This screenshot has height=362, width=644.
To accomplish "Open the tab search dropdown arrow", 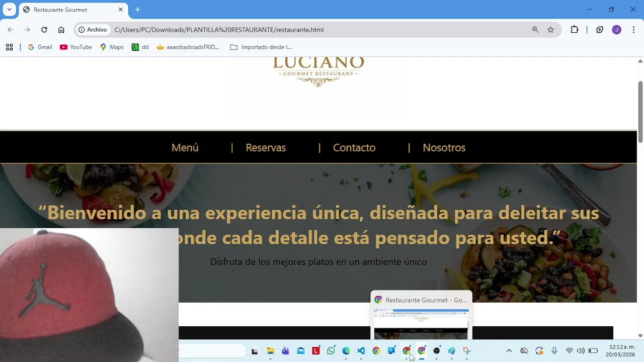I will coord(9,10).
